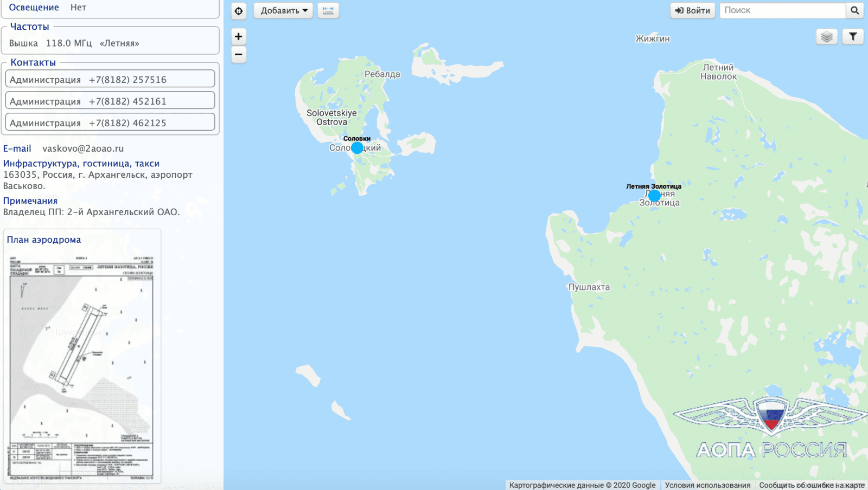Click the Освещение label
The image size is (868, 490).
[x=34, y=8]
